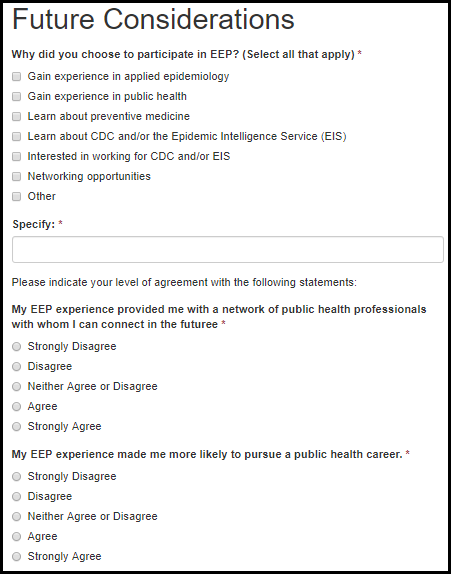Viewport: 451px width, 574px height.
Task: Enable 'Interested in working for CDC and/or EIS'
Action: 16,157
